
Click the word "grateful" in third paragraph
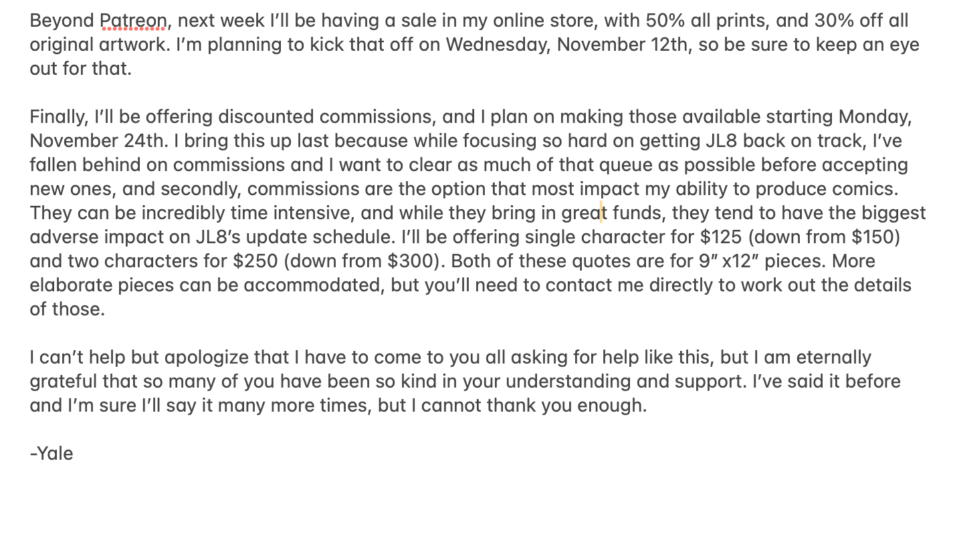click(x=64, y=382)
